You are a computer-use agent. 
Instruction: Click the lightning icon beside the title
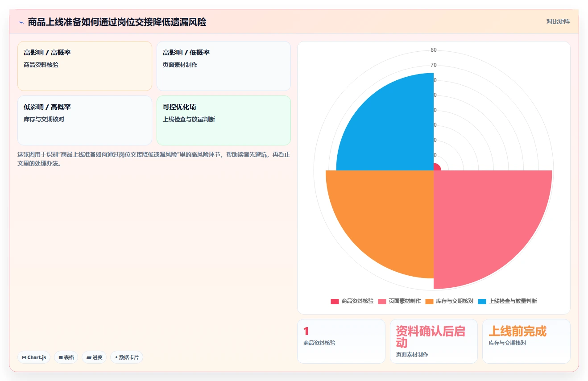point(21,22)
